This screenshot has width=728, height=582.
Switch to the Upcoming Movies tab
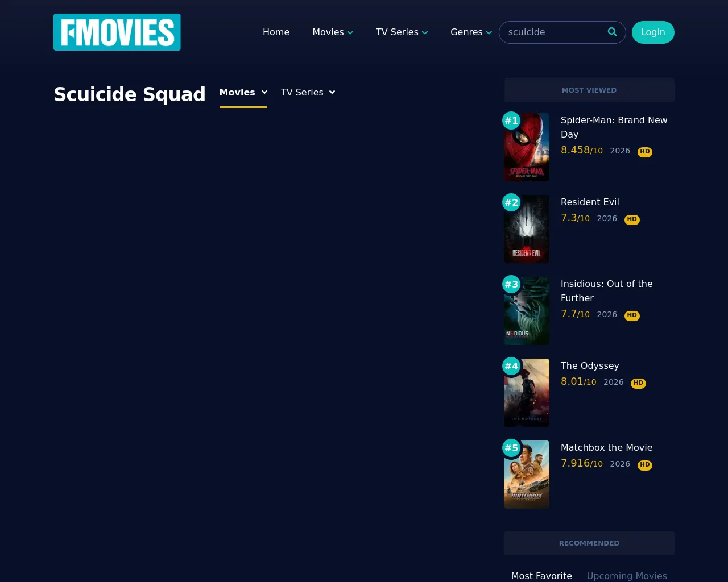[627, 576]
